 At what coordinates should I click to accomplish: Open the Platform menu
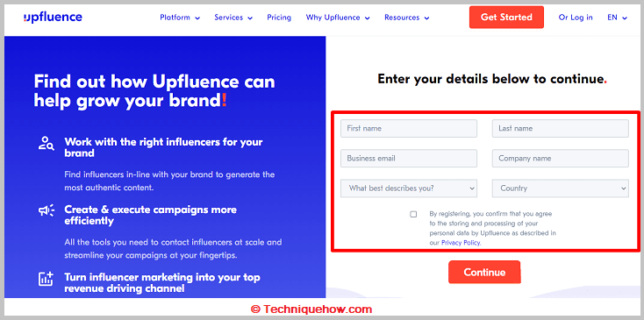(180, 18)
